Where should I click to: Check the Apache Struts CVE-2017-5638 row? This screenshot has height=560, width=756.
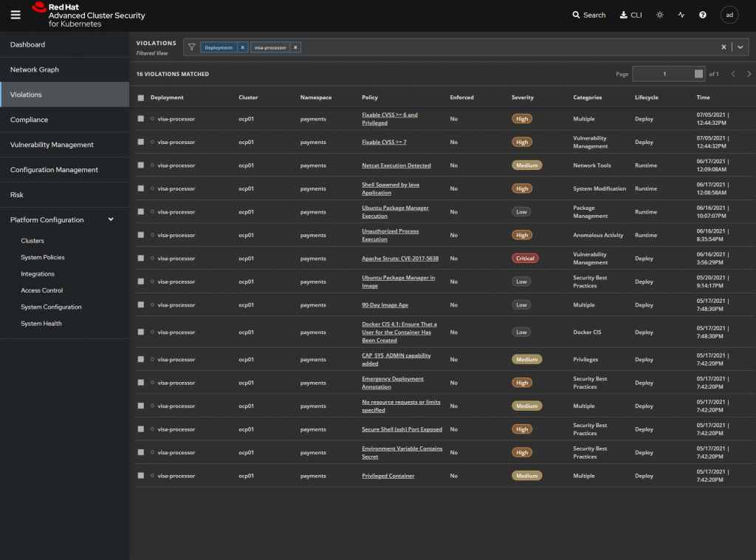[141, 258]
